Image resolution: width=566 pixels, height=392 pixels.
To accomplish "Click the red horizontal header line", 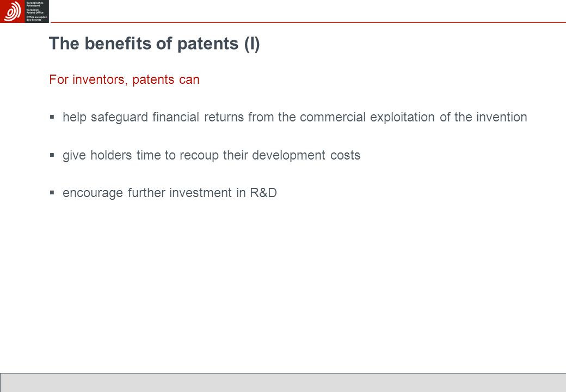I will coord(308,22).
